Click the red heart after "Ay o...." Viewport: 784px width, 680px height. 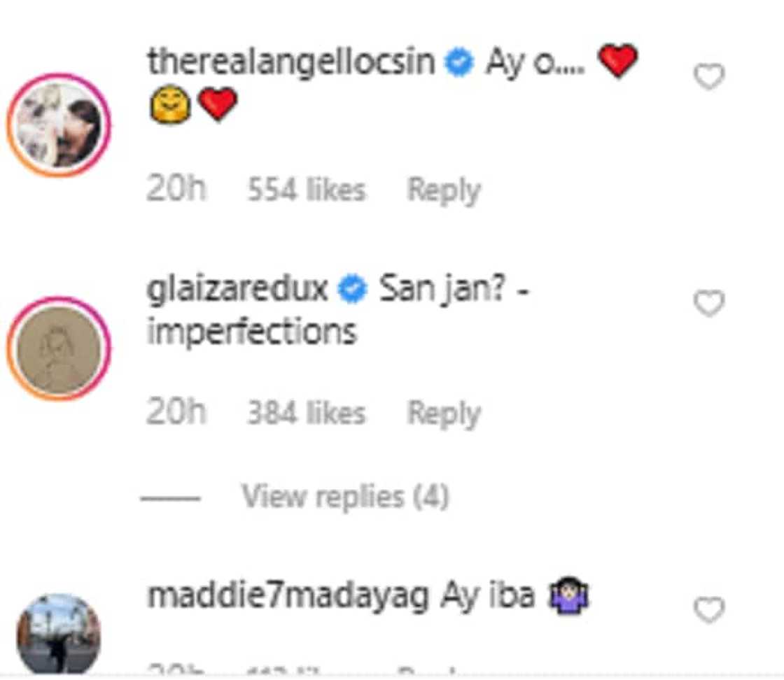[618, 62]
